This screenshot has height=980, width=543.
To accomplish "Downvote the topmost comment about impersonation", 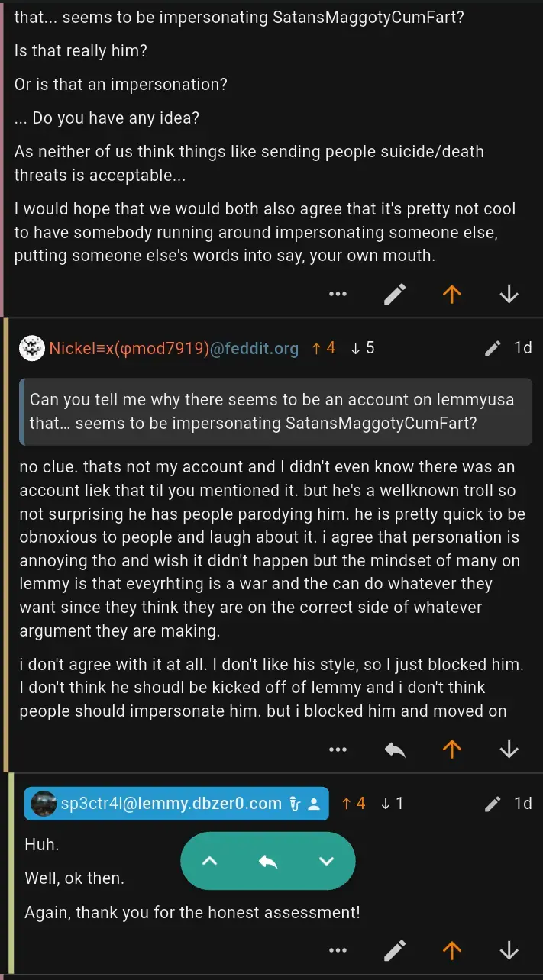I will [509, 294].
